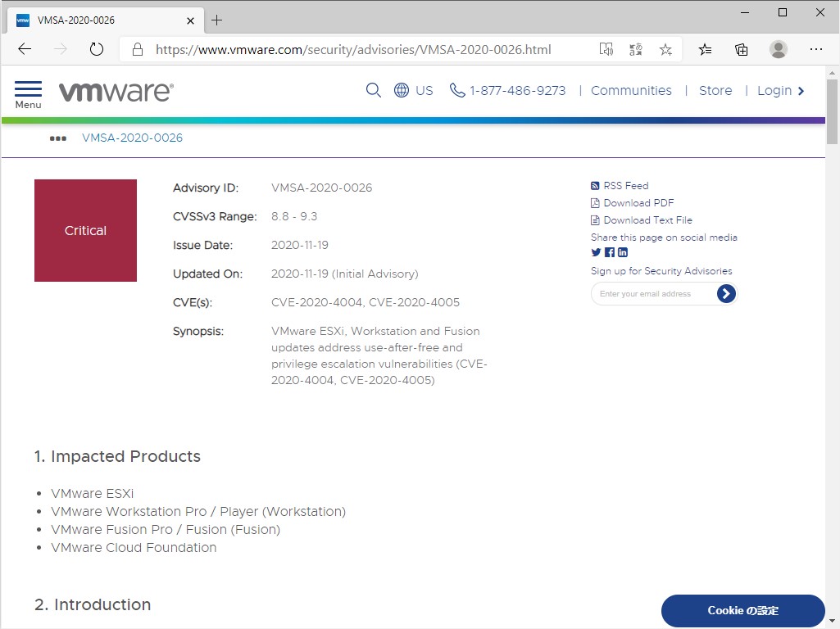Reload the current page
Image resolution: width=840 pixels, height=629 pixels.
[97, 50]
